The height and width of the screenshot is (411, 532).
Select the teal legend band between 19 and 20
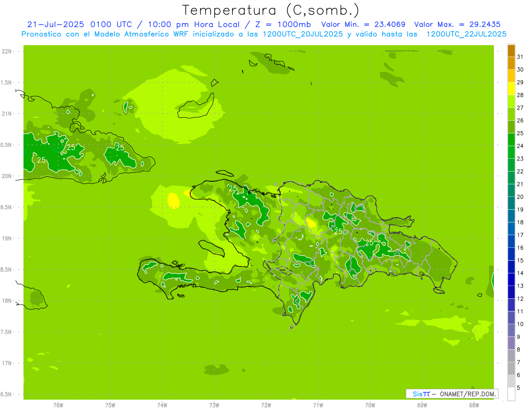point(511,203)
